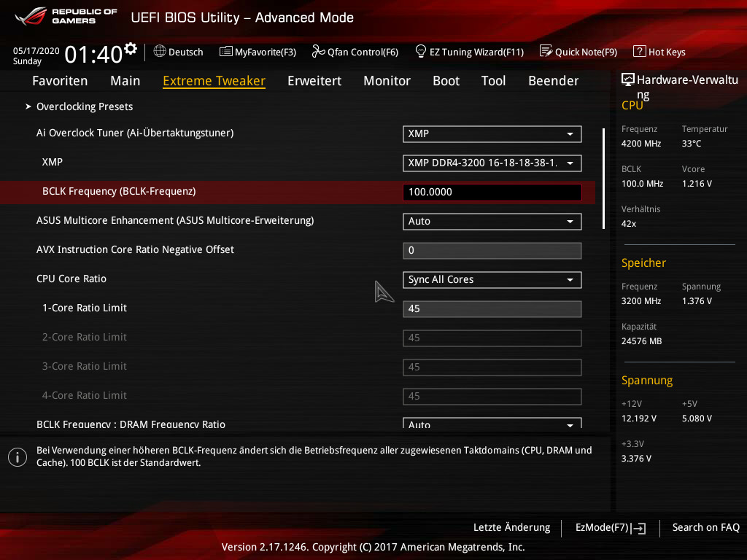This screenshot has width=747, height=560.
Task: Open Qfan Control(F6)
Action: point(355,52)
